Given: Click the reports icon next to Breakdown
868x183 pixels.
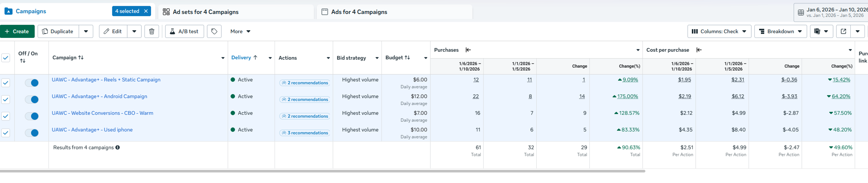Looking at the screenshot, I should [817, 31].
